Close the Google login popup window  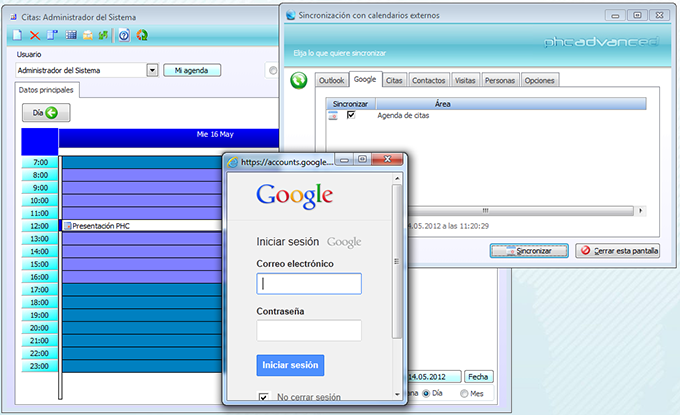(387, 159)
